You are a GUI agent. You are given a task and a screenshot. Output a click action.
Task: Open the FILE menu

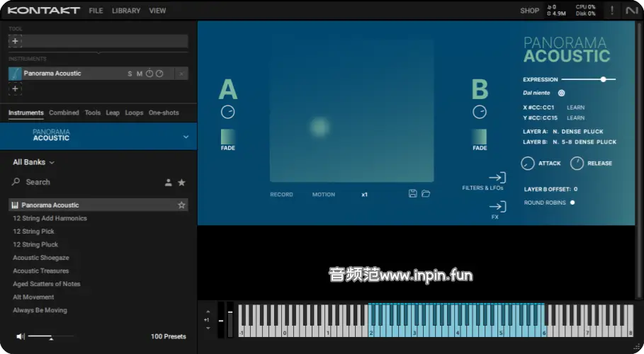pyautogui.click(x=96, y=11)
